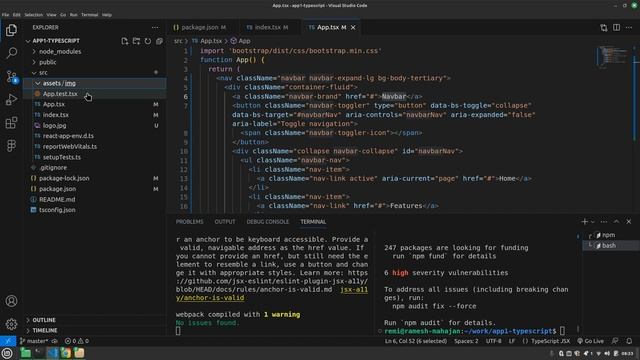Open the Extensions view icon
The image size is (640, 360).
tap(11, 122)
